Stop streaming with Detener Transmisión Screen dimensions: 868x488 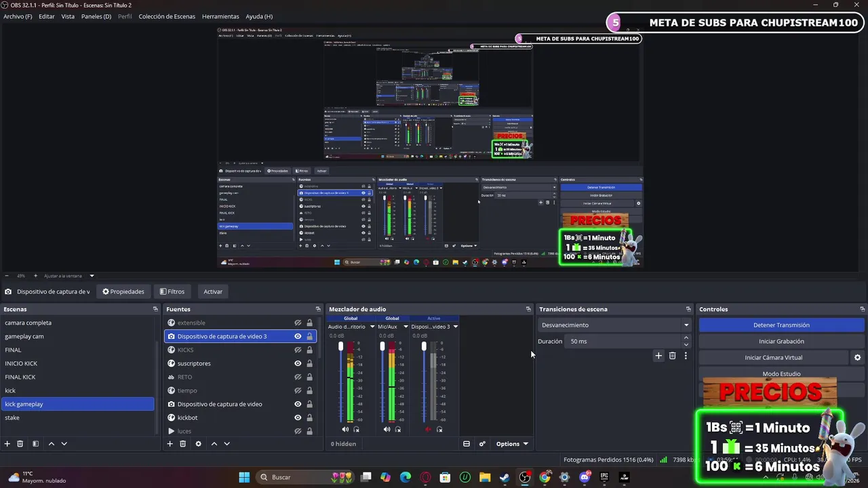pyautogui.click(x=781, y=325)
